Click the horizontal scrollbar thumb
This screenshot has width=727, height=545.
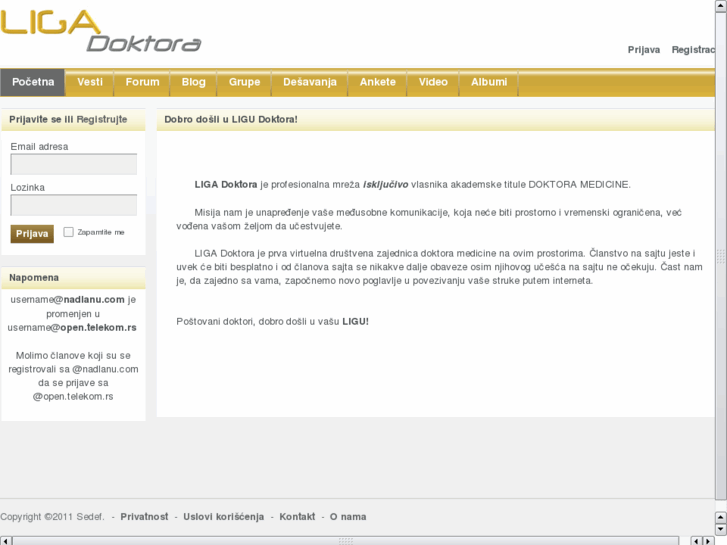(x=346, y=541)
